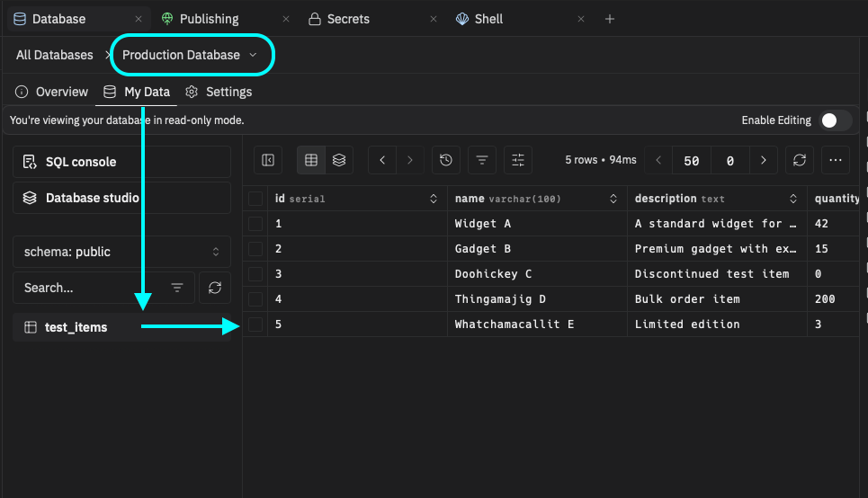Click the filter icon in search box
The image size is (868, 498).
click(177, 288)
